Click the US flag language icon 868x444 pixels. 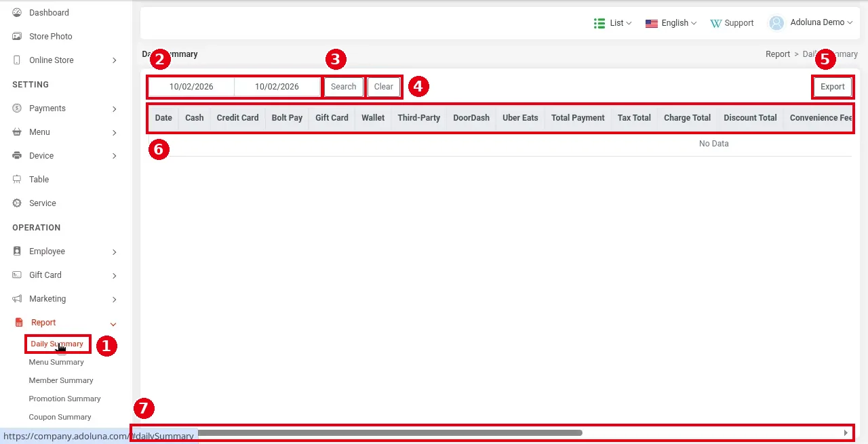(x=652, y=23)
